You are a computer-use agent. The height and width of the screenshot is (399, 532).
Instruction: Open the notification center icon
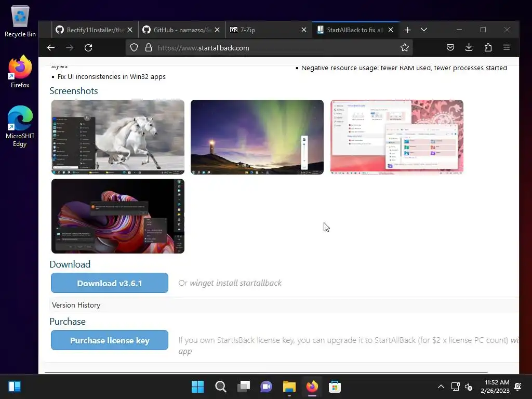point(518,387)
